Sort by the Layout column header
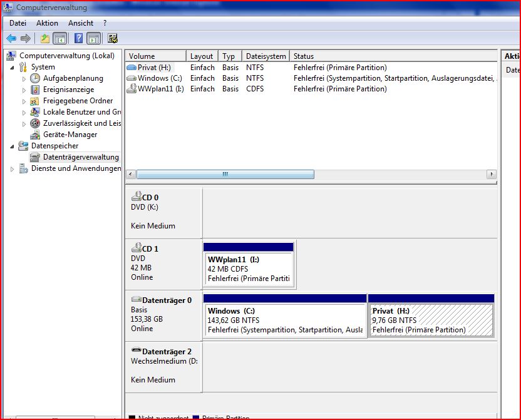Image resolution: width=521 pixels, height=420 pixels. coord(202,56)
